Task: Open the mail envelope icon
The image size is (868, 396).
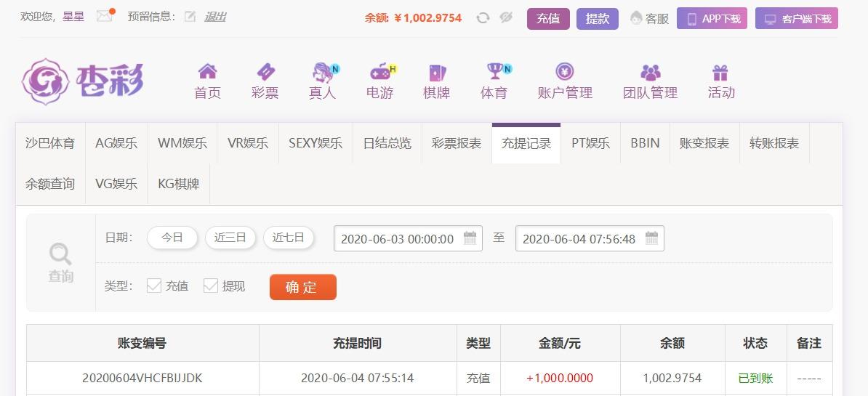Action: tap(105, 16)
